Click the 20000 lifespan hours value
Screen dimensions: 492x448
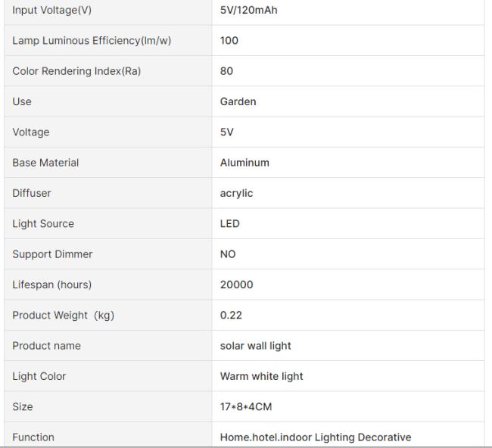236,285
